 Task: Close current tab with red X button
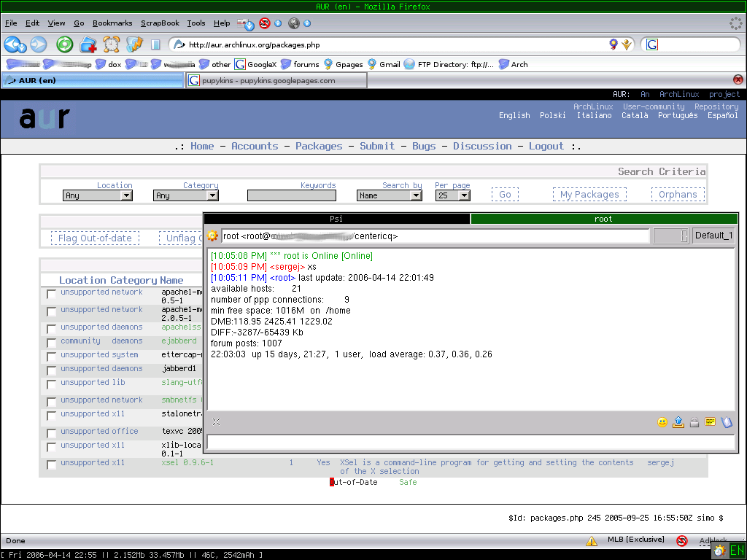tap(738, 79)
